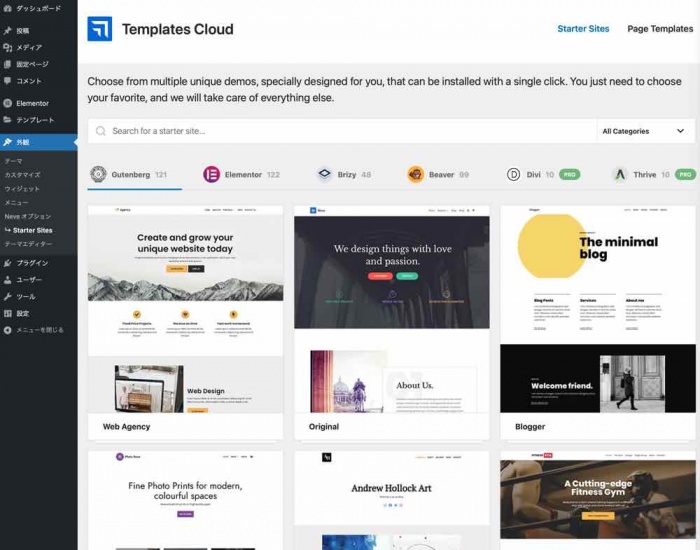
Task: Click the PRO badge beside Thrive
Action: click(x=685, y=174)
